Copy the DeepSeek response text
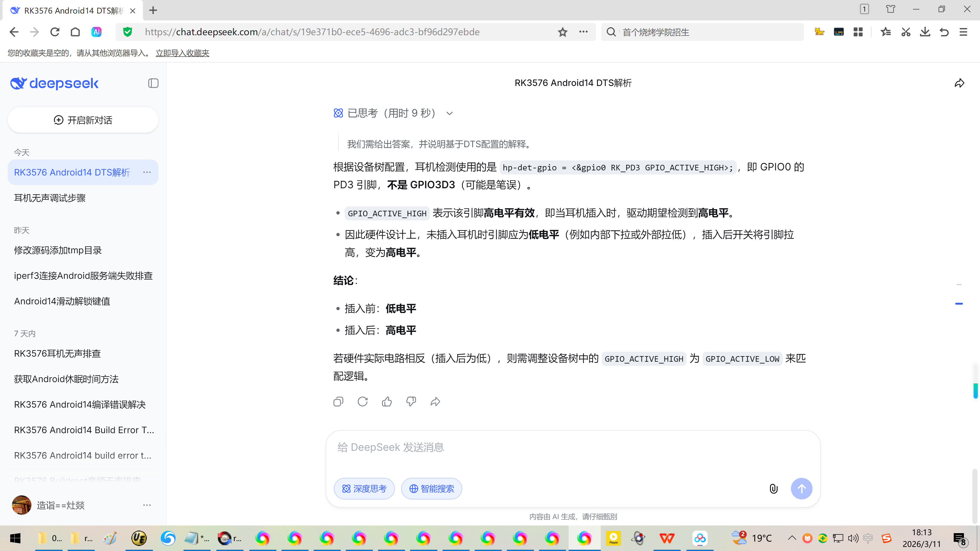Screen dimensions: 980x551 coord(338,402)
